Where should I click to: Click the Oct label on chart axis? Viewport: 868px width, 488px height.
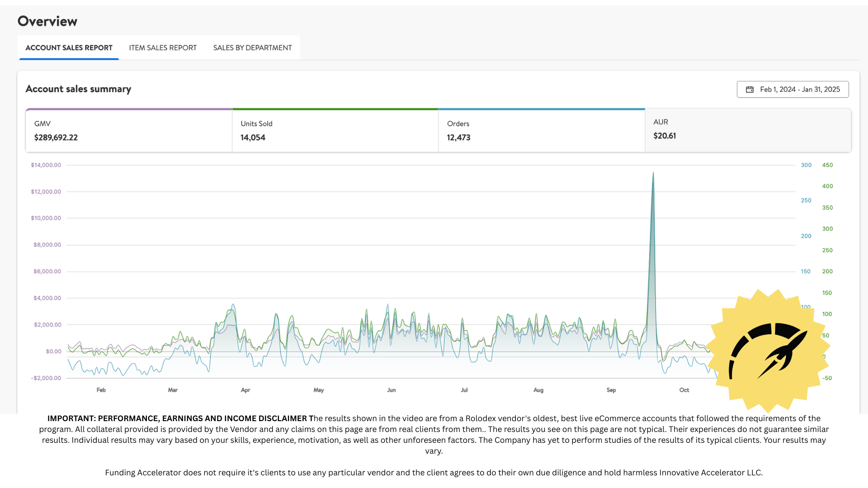click(x=684, y=390)
